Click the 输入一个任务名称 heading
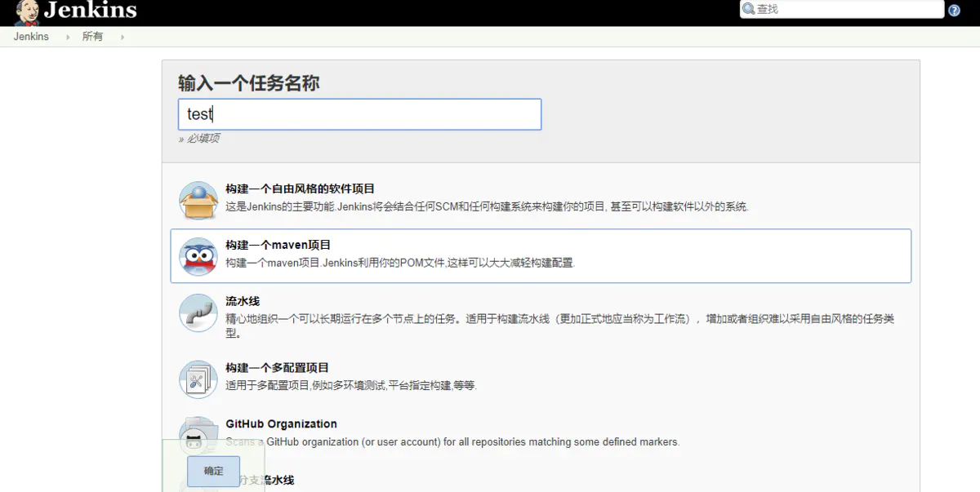 248,83
